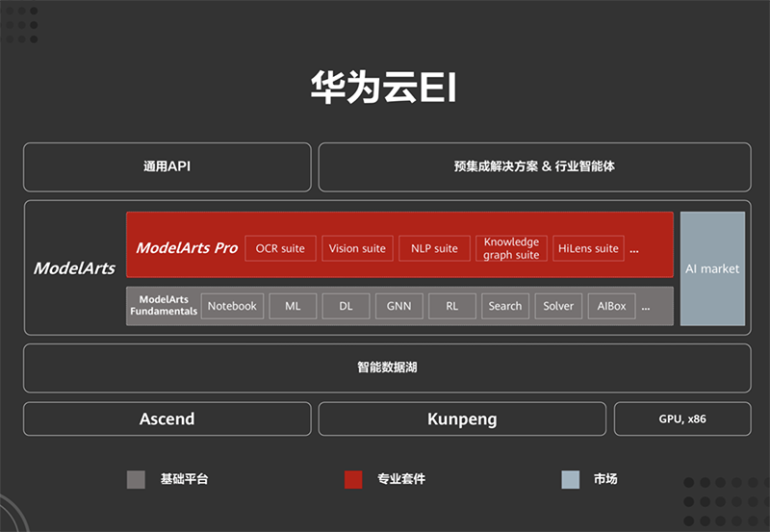The height and width of the screenshot is (532, 770).
Task: Click the HiLens suite box
Action: pyautogui.click(x=588, y=248)
